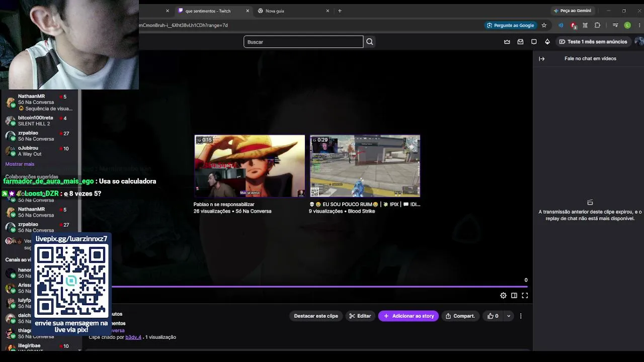
Task: Open the media controls music-note icon
Action: (x=615, y=25)
